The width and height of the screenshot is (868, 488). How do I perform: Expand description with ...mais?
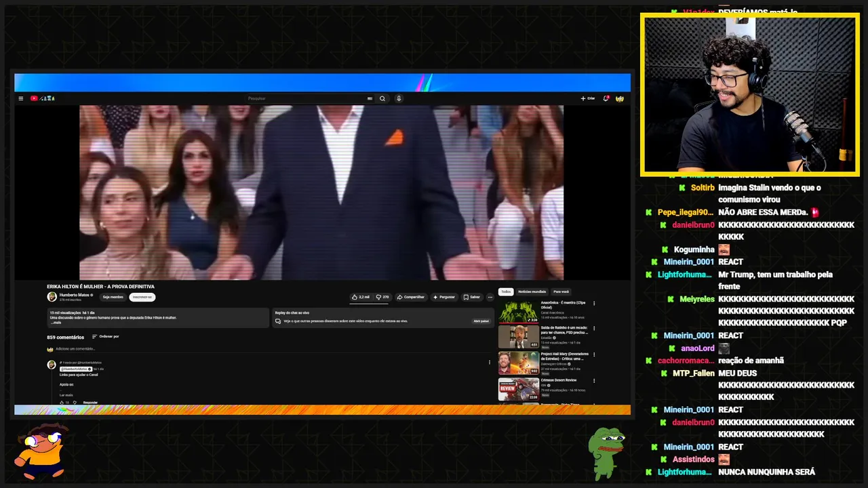(56, 323)
